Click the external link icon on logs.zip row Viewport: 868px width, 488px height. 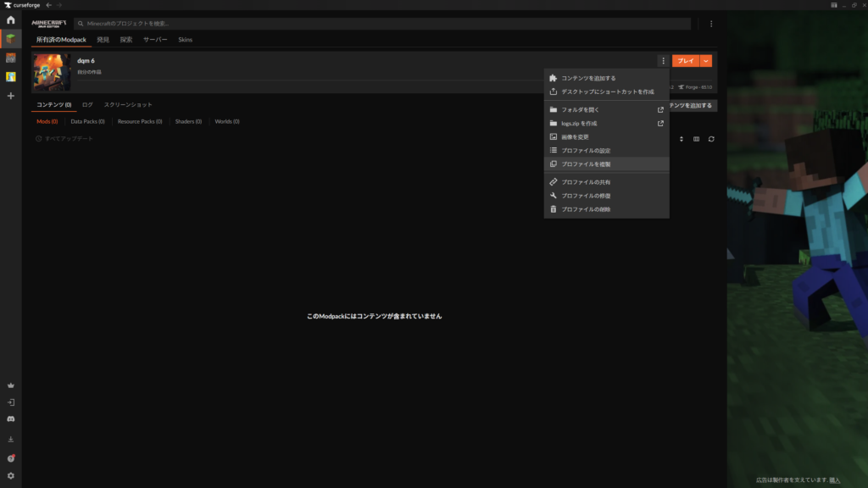[660, 124]
